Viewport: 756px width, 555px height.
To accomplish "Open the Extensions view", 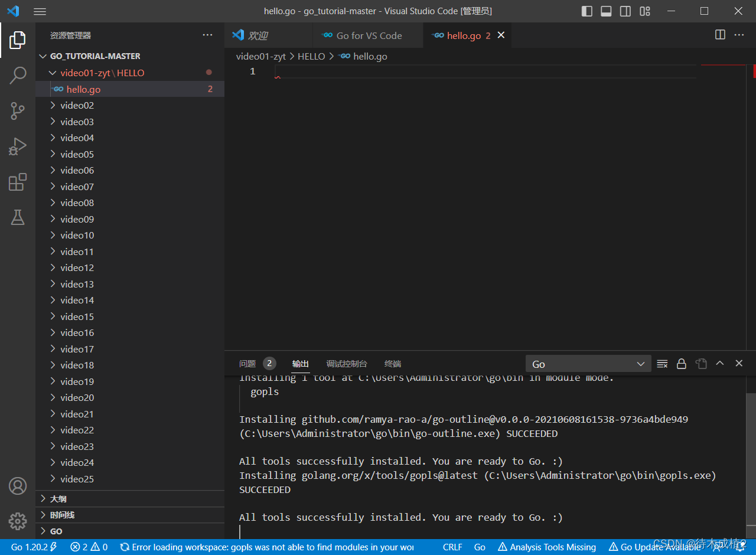I will (18, 182).
